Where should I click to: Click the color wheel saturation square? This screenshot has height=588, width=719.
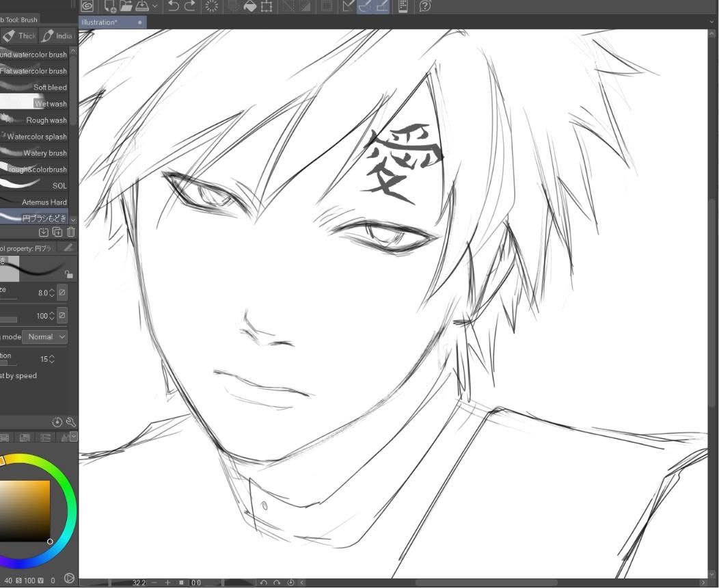tap(25, 511)
